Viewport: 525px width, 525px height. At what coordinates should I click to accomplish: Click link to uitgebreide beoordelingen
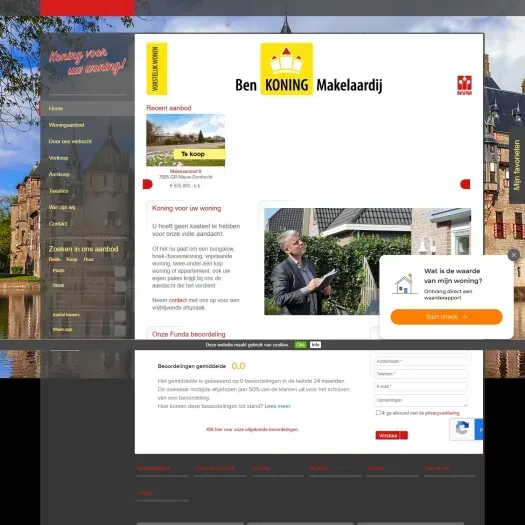click(252, 430)
